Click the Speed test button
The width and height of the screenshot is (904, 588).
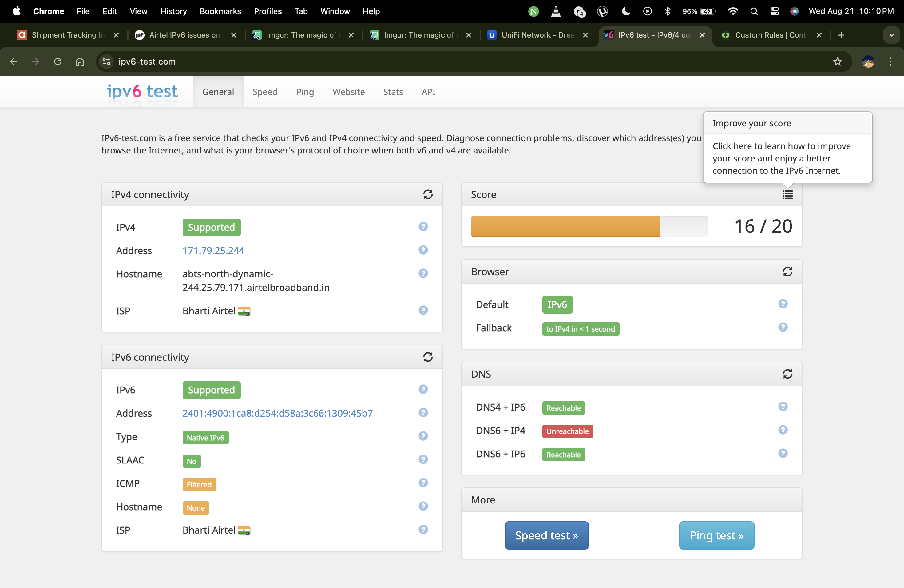[x=546, y=535]
